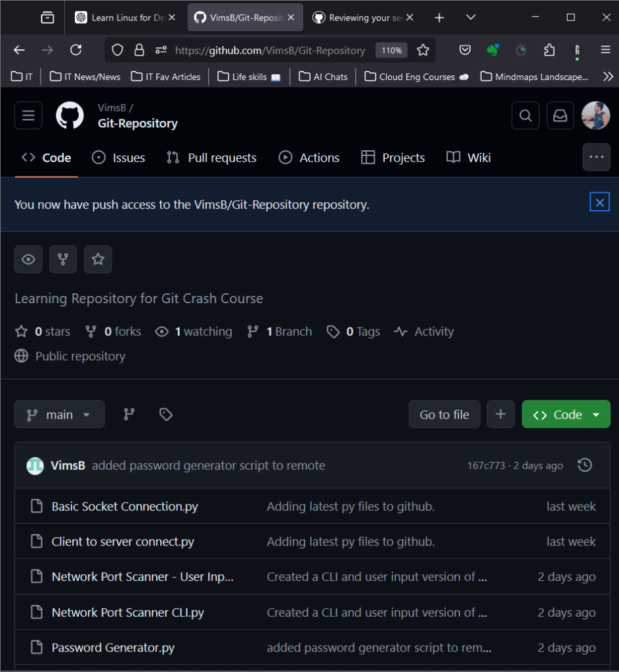Open latest commit message added password generator
Screen dimensions: 619x672
click(208, 465)
